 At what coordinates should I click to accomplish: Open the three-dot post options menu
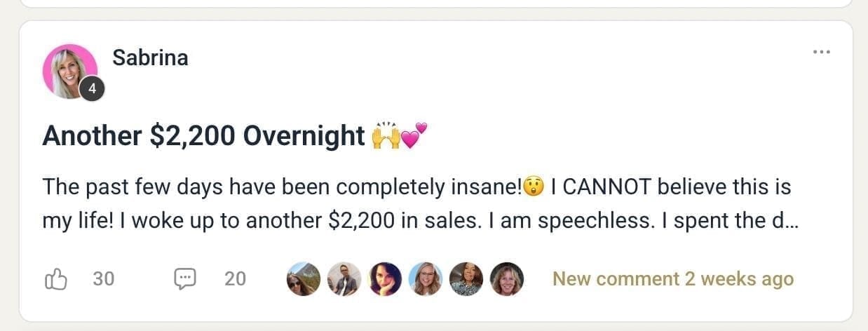click(x=821, y=52)
